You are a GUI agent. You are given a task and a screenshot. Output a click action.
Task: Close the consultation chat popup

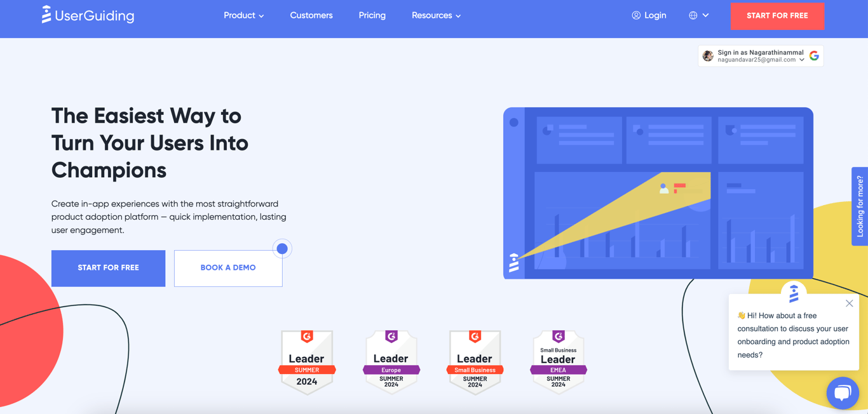pos(849,304)
